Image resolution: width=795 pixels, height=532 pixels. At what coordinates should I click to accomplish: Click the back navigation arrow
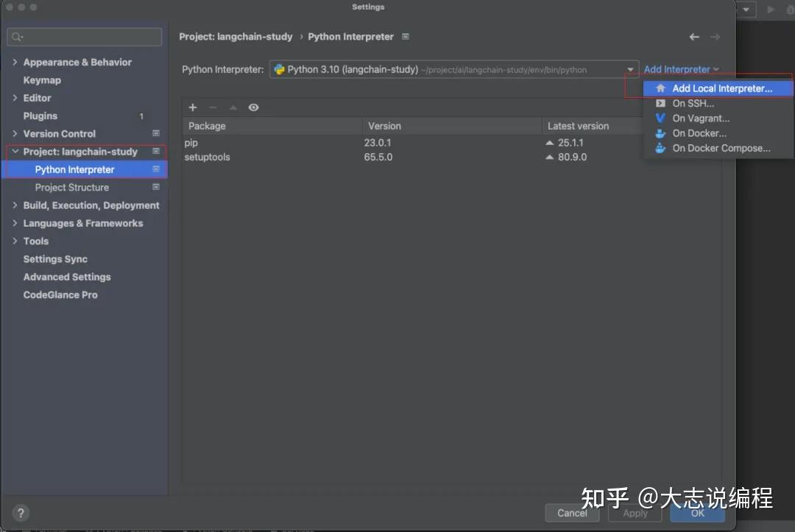pos(693,36)
